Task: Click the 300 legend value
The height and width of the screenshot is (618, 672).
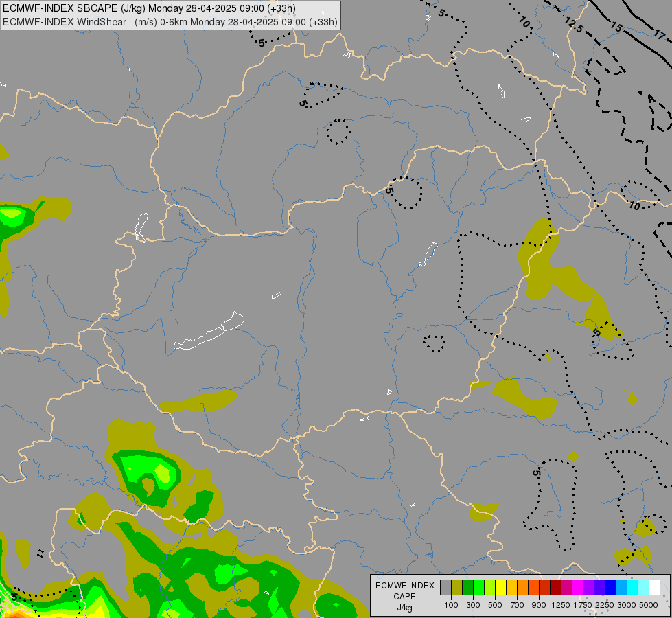Action: tap(473, 605)
